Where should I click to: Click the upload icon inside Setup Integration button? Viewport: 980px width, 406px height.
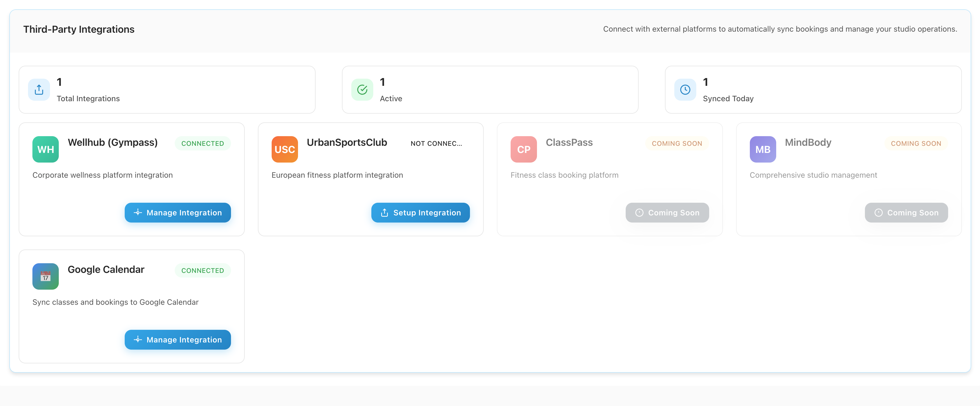pyautogui.click(x=385, y=213)
